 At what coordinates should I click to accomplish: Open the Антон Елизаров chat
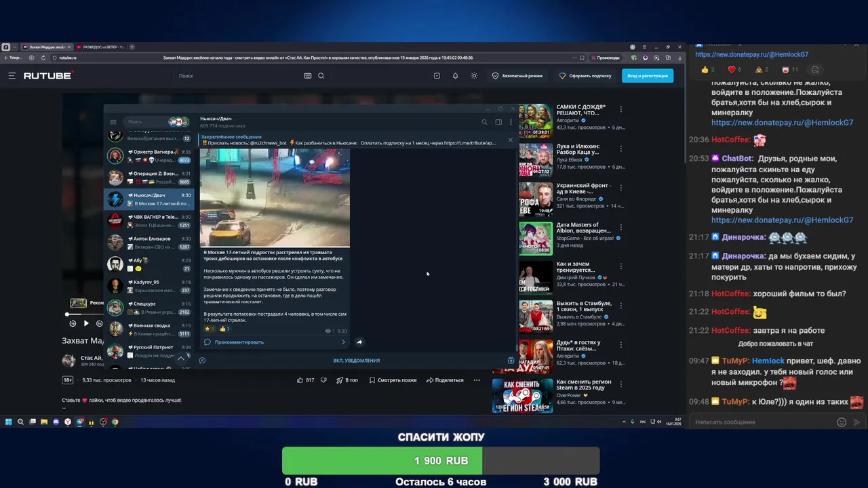click(x=149, y=243)
